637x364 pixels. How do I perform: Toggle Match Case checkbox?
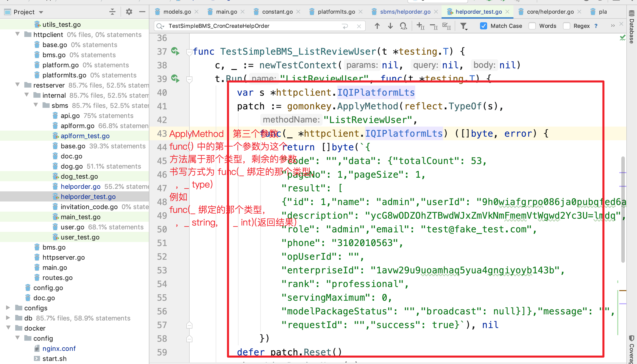click(483, 26)
